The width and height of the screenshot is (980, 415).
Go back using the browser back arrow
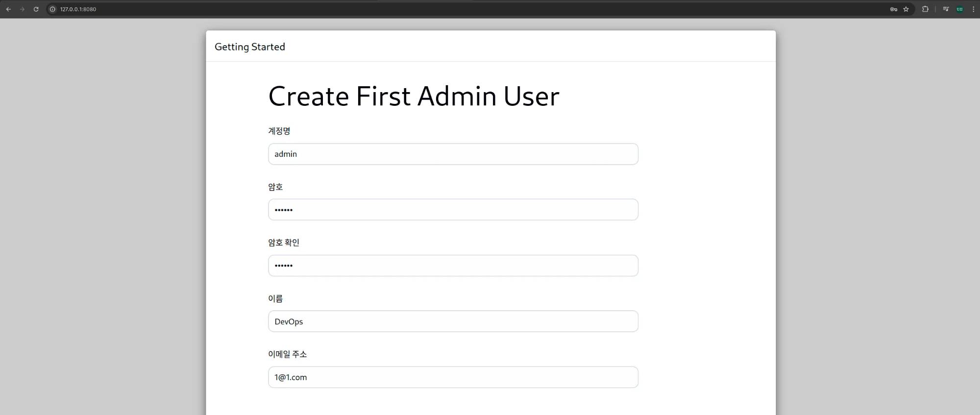point(8,9)
